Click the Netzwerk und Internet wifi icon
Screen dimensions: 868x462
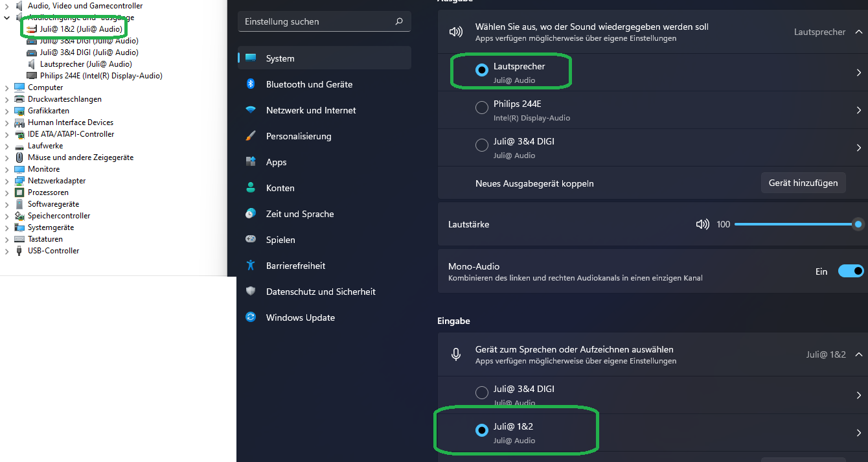pyautogui.click(x=251, y=110)
